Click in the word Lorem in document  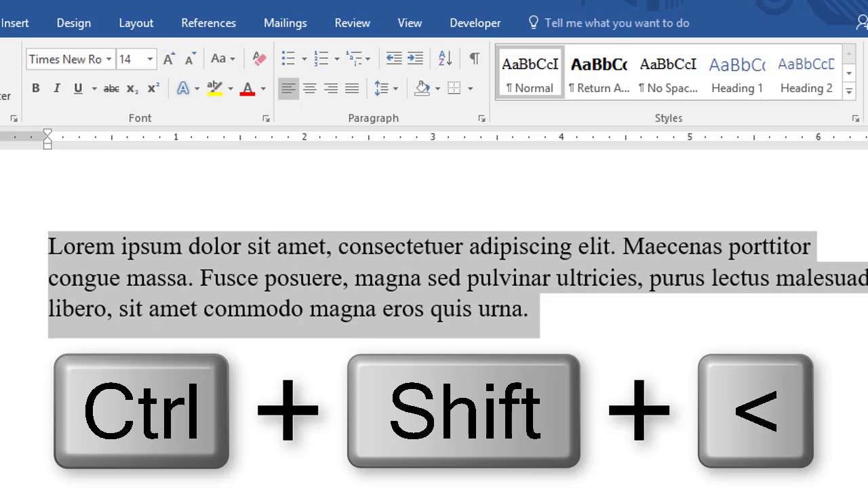pyautogui.click(x=81, y=246)
